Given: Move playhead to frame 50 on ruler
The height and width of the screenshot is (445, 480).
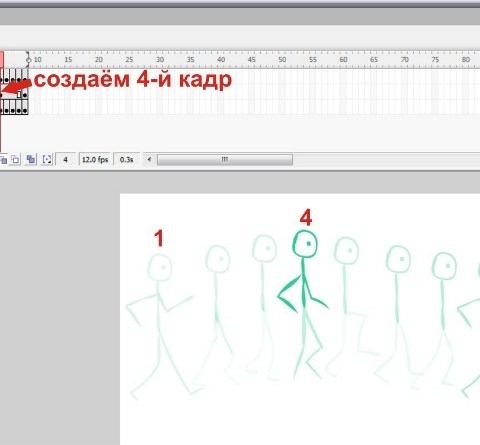Looking at the screenshot, I should coord(282,60).
